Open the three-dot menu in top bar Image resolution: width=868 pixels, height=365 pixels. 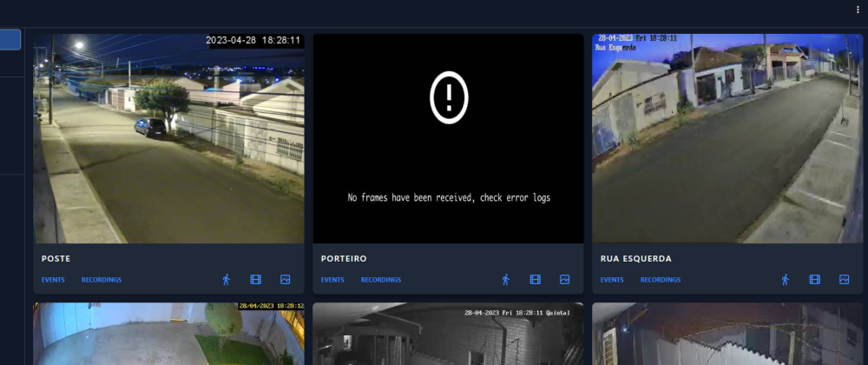pos(858,10)
